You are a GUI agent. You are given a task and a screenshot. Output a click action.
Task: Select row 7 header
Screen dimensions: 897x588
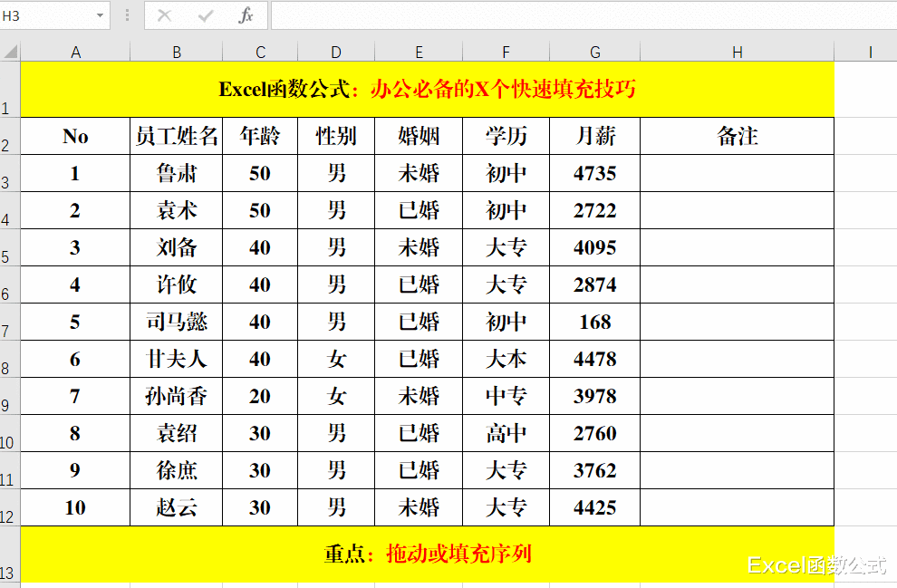pyautogui.click(x=10, y=322)
